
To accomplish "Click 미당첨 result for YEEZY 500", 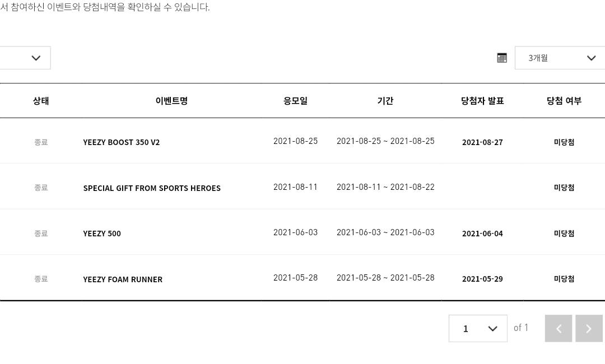I will click(x=564, y=234).
